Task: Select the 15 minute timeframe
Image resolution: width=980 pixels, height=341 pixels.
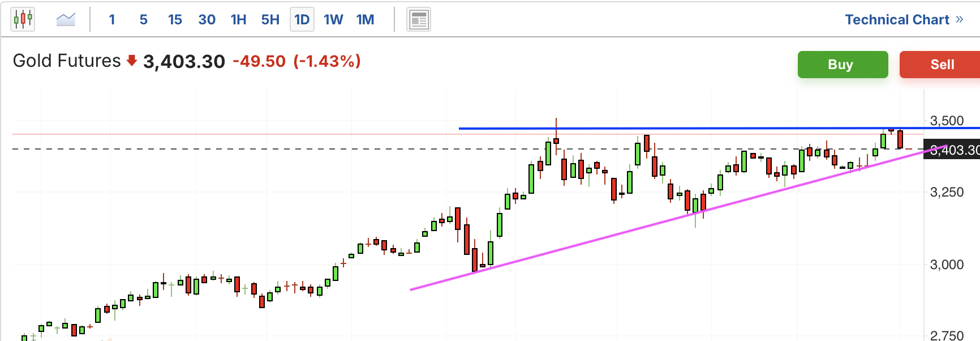Action: [175, 20]
